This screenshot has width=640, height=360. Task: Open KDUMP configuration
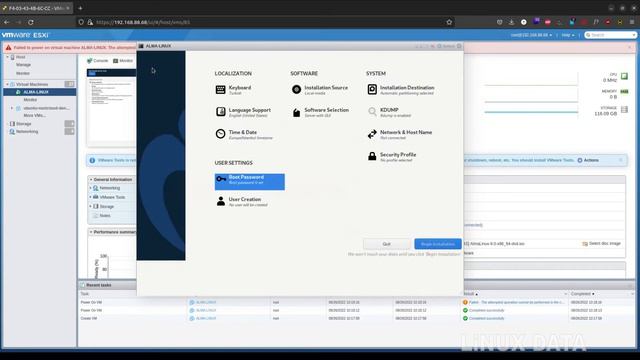click(389, 112)
